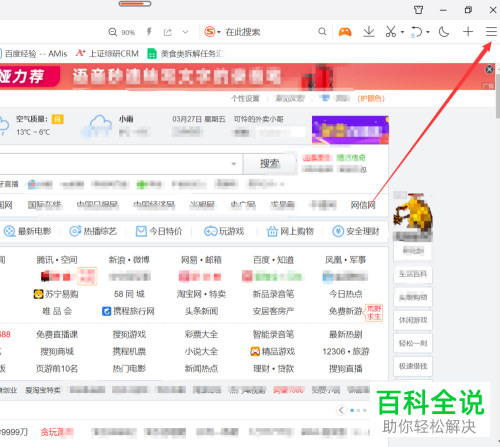Open the 最新电影 category
This screenshot has width=500, height=447.
click(28, 231)
